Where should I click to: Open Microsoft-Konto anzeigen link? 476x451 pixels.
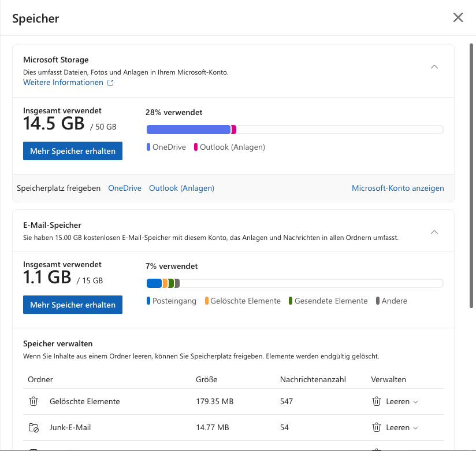397,188
